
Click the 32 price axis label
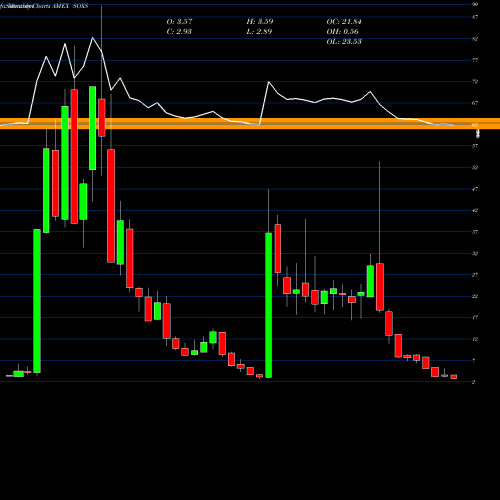click(x=475, y=253)
